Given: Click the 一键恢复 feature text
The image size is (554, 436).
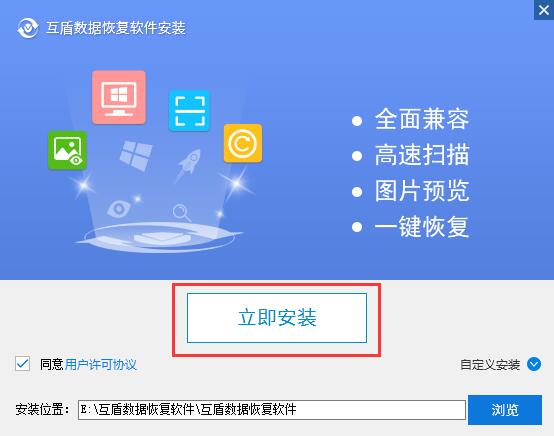Looking at the screenshot, I should (422, 226).
